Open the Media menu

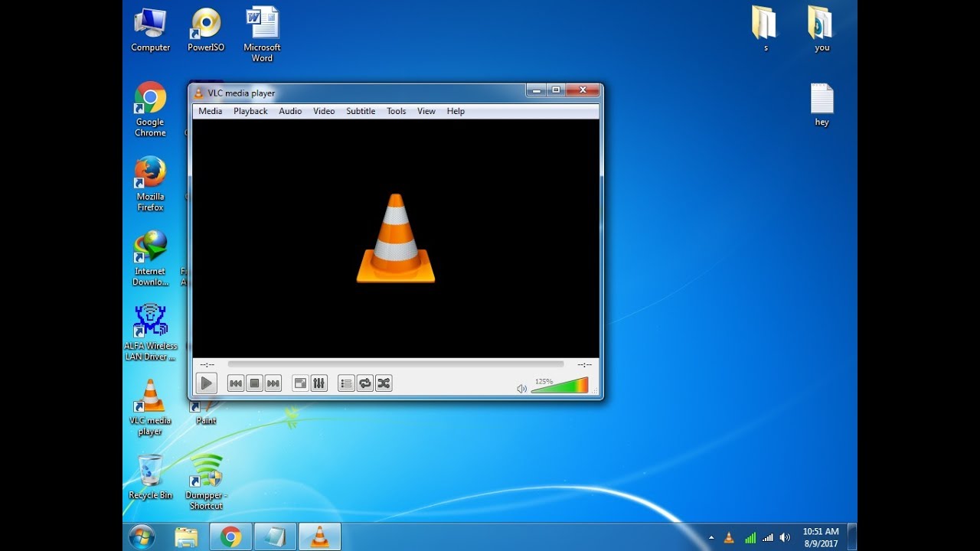(x=210, y=111)
